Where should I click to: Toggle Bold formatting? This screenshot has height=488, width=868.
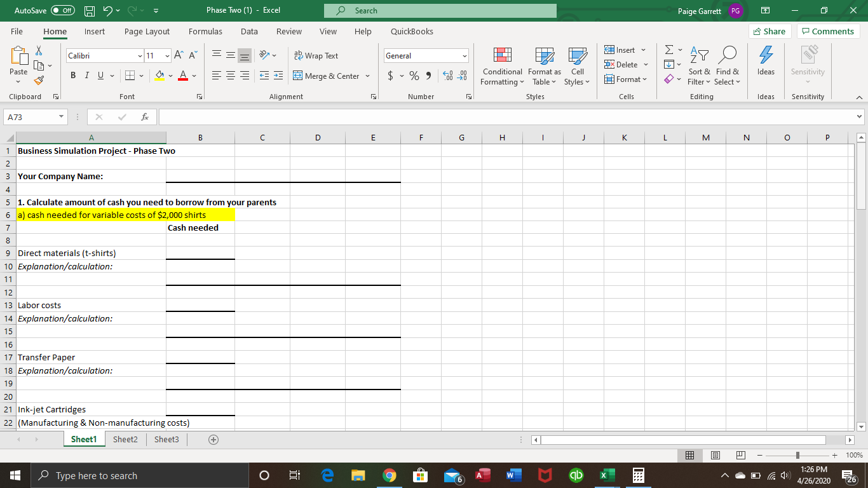(x=72, y=76)
